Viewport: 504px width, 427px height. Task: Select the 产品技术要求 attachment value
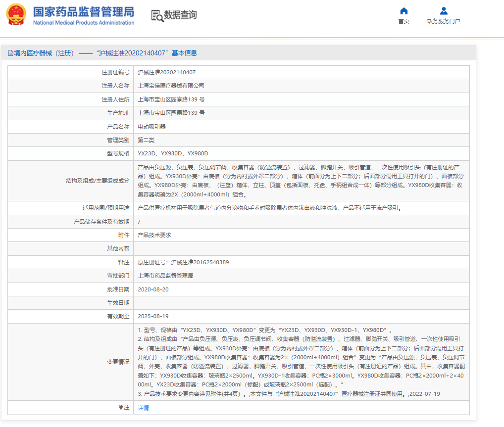154,235
